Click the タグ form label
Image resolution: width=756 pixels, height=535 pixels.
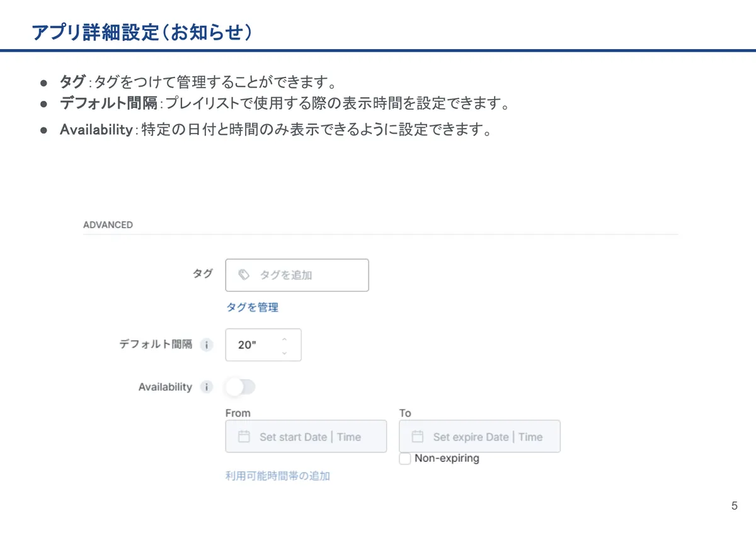202,273
